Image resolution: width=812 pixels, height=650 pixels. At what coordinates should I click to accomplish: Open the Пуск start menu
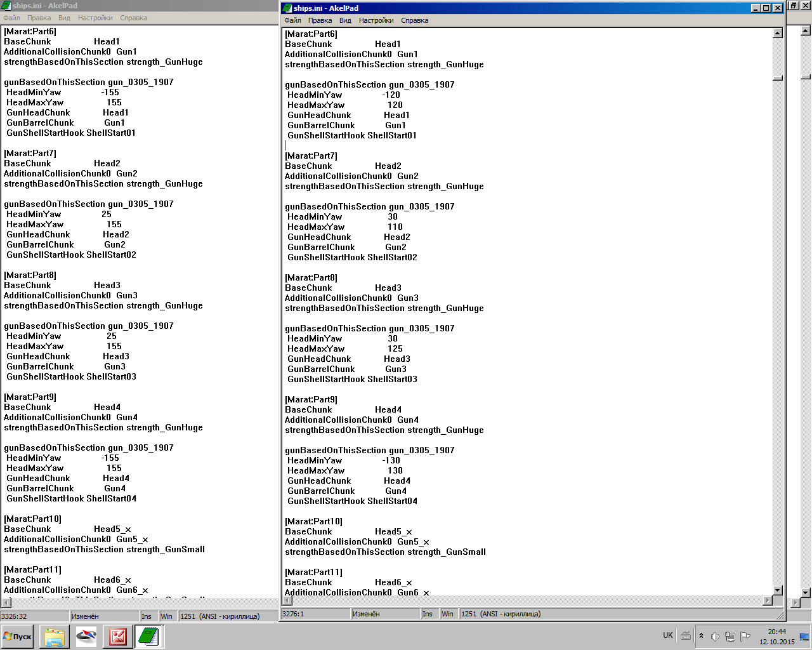tap(18, 636)
